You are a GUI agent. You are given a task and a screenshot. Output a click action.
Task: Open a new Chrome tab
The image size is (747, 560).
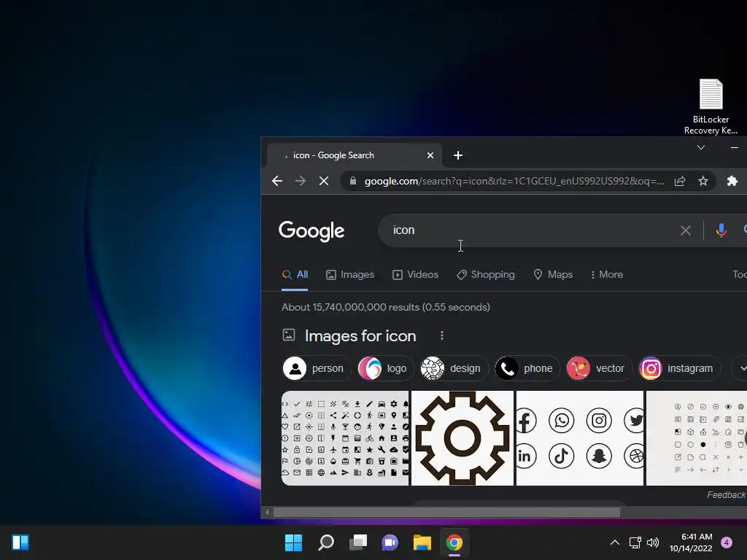pyautogui.click(x=458, y=155)
